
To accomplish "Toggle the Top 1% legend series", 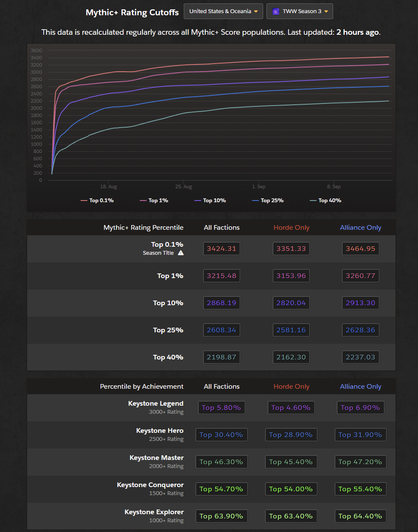I will coord(154,201).
